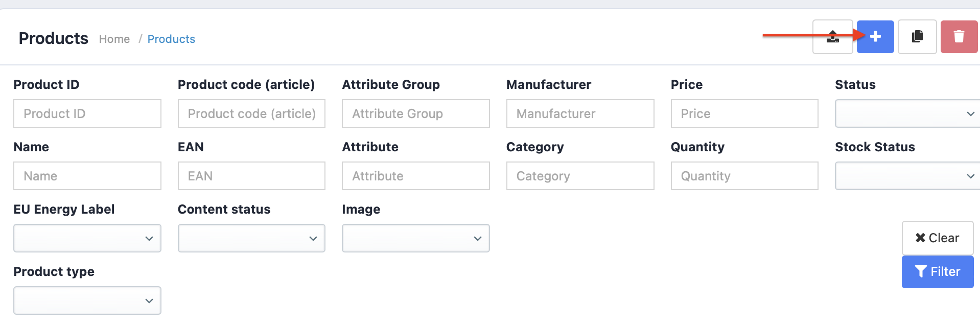Open the Image filter dropdown

[415, 238]
